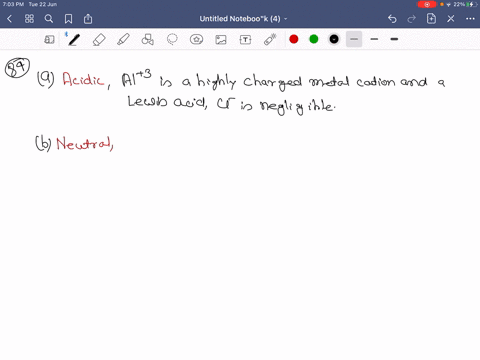Select the Highlighter tool

point(123,40)
